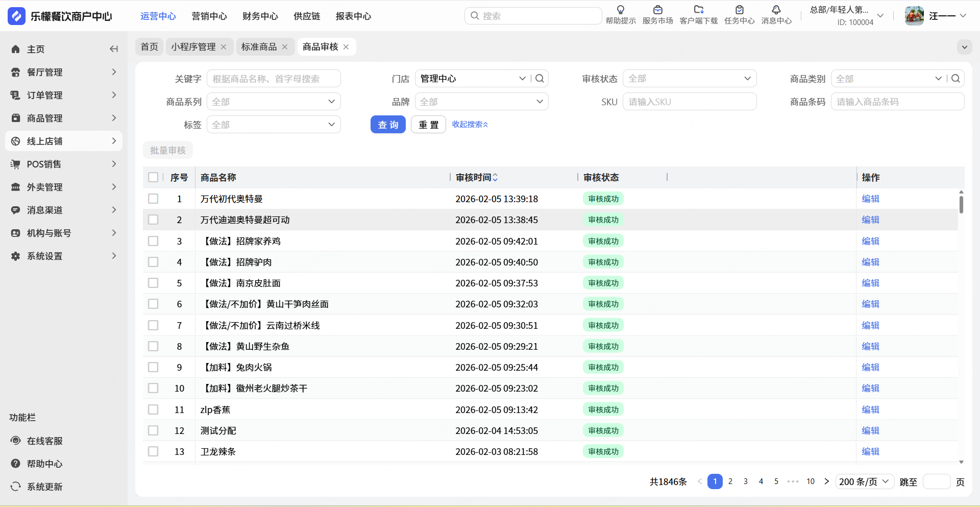Close the 标准商品 tab
The image size is (980, 507).
tap(285, 47)
